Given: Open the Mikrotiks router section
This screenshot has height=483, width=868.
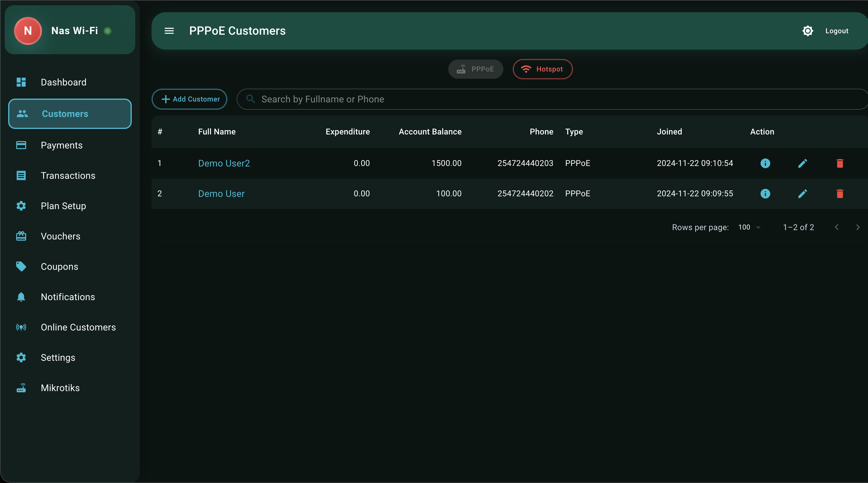Looking at the screenshot, I should coord(60,388).
